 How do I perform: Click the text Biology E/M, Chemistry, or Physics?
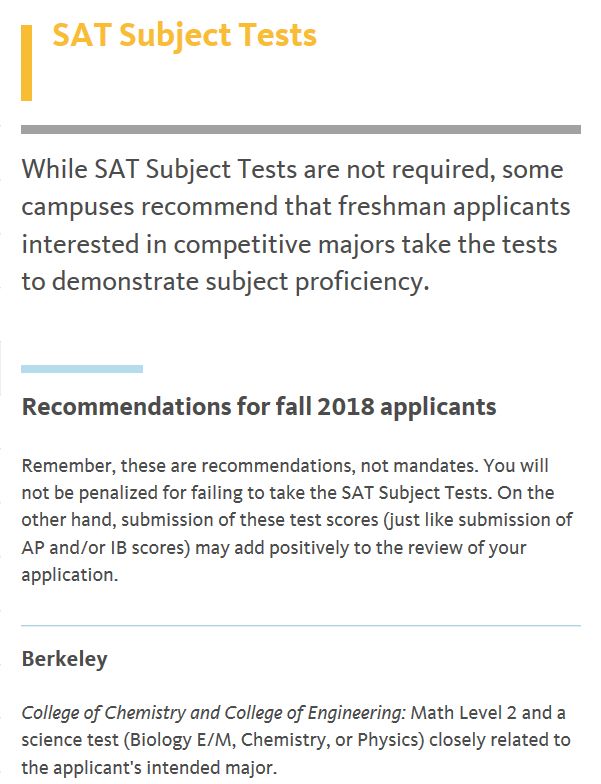pos(274,740)
